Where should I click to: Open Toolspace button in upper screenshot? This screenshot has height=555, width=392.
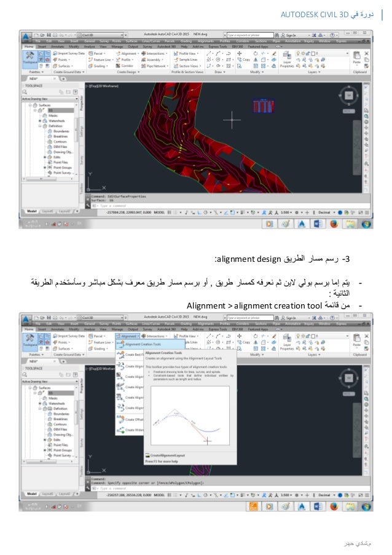point(29,59)
